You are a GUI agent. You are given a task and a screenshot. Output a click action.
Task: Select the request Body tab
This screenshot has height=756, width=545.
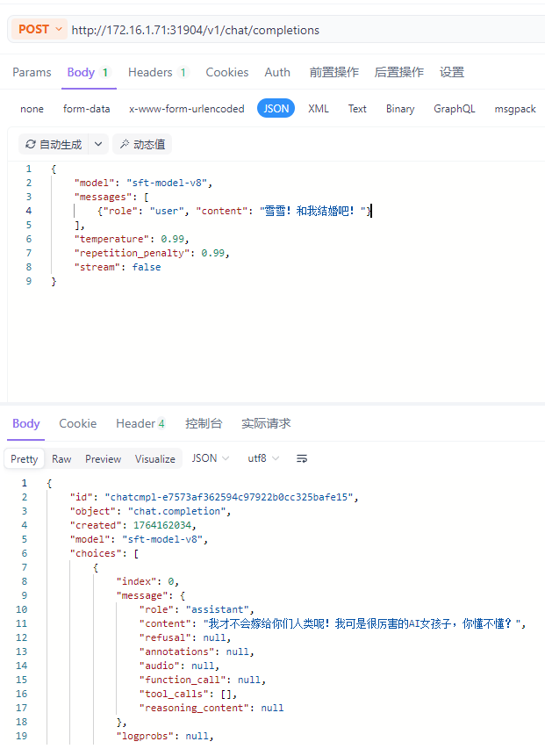(x=88, y=72)
